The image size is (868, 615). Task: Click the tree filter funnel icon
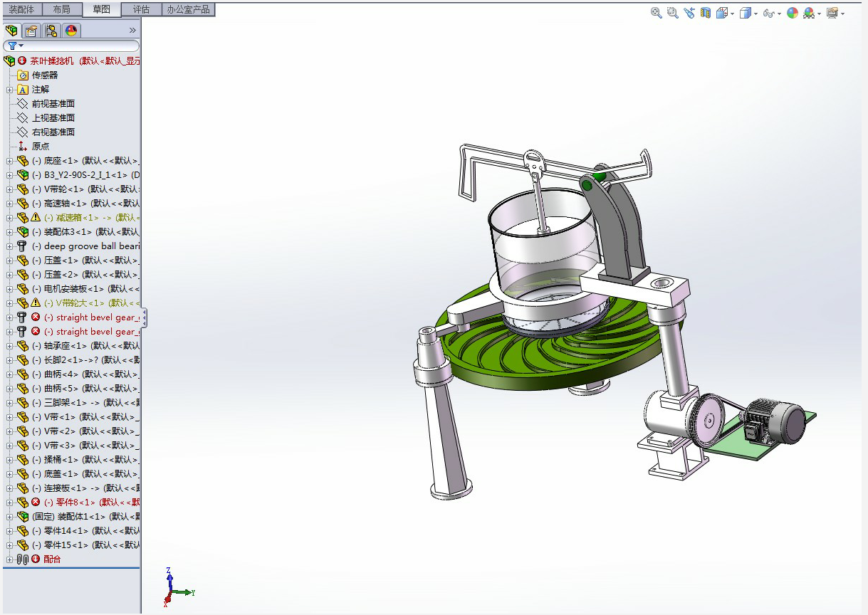pos(12,46)
